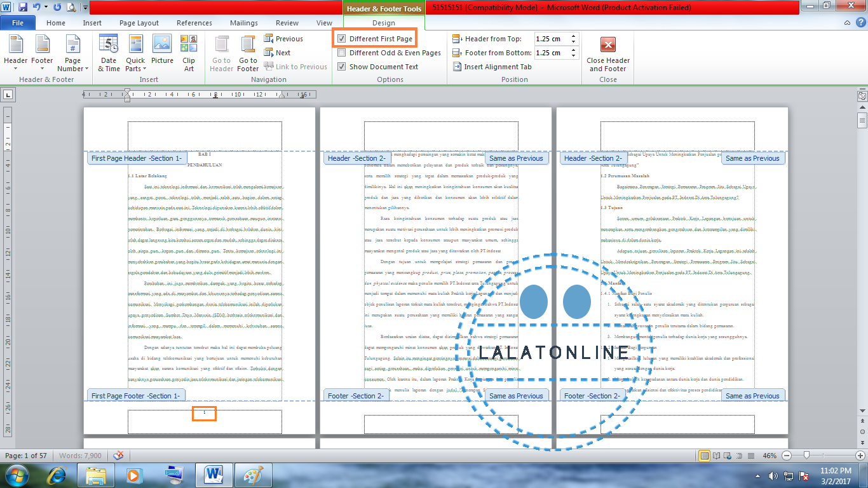Viewport: 868px width, 488px height.
Task: Switch to the Insert tab
Action: point(92,23)
